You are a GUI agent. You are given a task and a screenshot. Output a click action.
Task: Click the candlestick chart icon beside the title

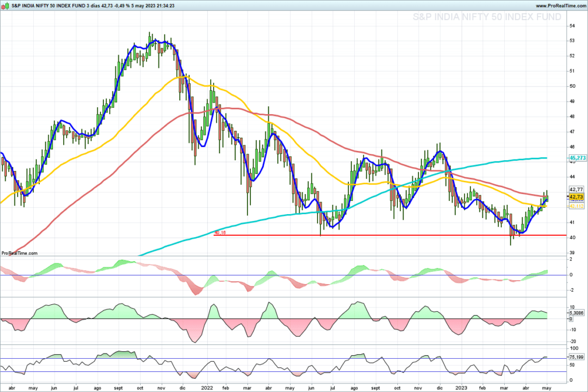click(x=5, y=6)
